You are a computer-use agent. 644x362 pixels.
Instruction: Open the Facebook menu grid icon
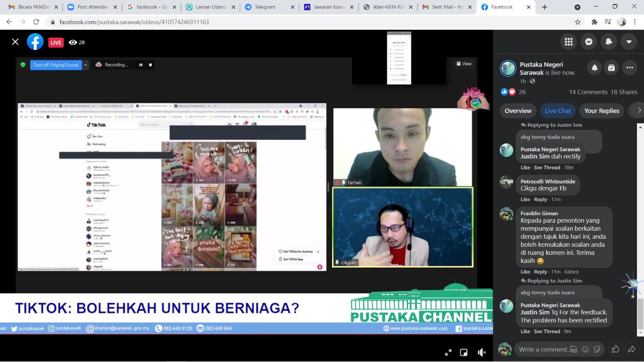point(569,42)
